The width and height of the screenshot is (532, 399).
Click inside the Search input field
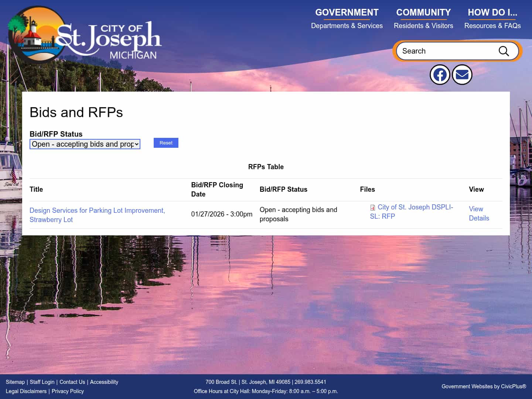pyautogui.click(x=443, y=51)
